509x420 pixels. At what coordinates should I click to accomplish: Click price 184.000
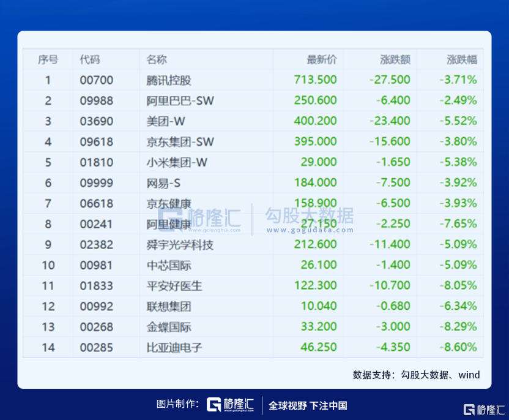click(x=316, y=182)
